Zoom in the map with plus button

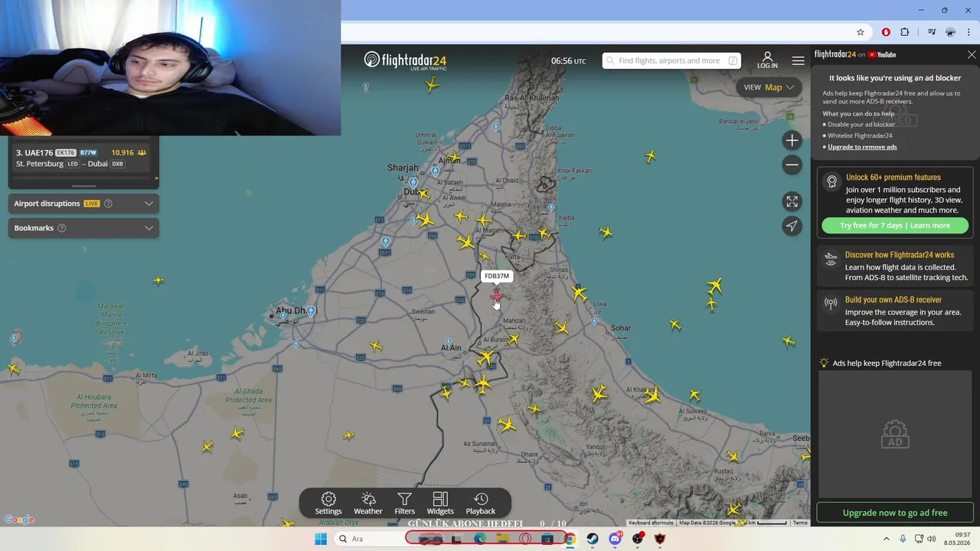click(792, 140)
